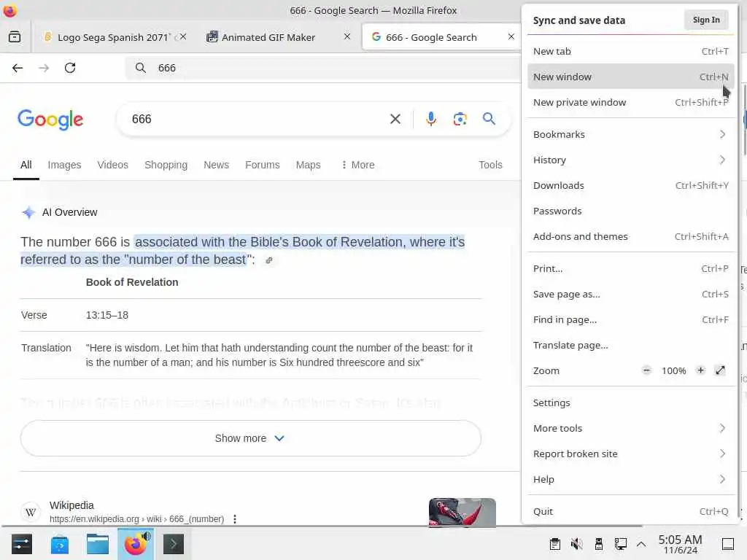Click the AI Overview sparkle icon
747x560 pixels.
(28, 212)
